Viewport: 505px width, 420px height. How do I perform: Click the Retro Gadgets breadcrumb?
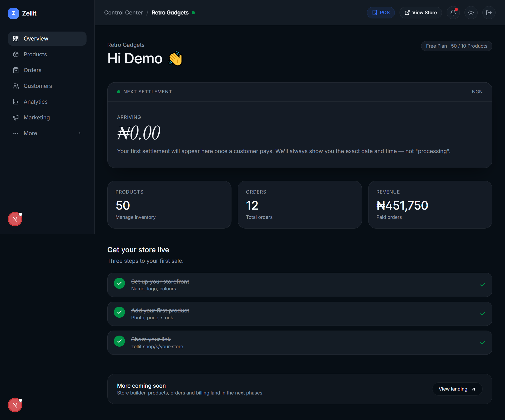pyautogui.click(x=170, y=13)
